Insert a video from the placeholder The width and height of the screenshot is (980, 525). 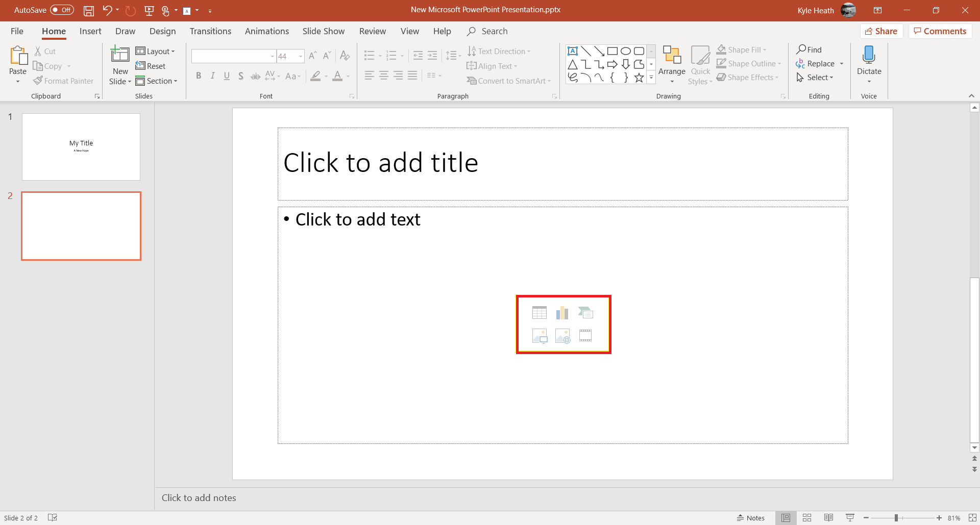tap(585, 336)
